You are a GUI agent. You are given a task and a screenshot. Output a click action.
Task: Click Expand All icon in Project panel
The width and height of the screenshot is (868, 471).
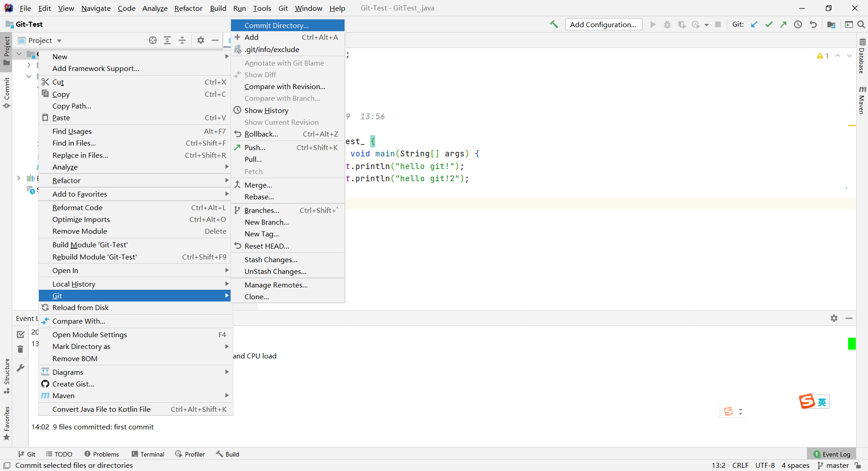(167, 40)
